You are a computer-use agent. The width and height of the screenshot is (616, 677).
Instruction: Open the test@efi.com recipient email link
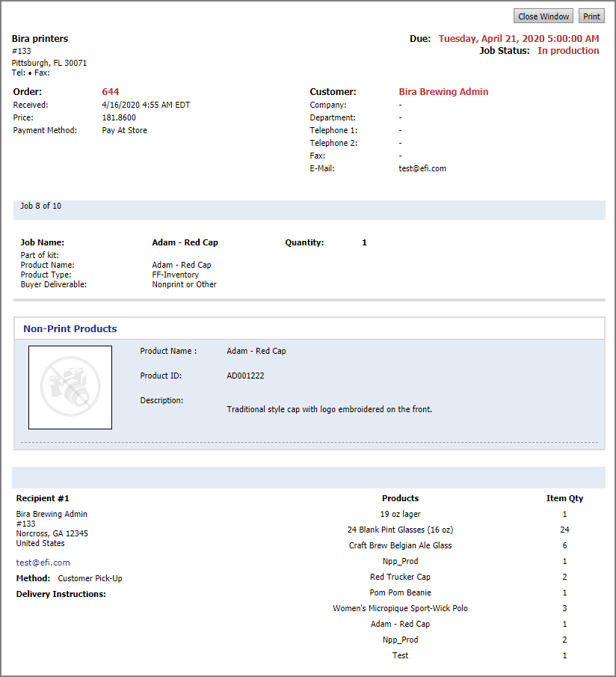tap(43, 563)
